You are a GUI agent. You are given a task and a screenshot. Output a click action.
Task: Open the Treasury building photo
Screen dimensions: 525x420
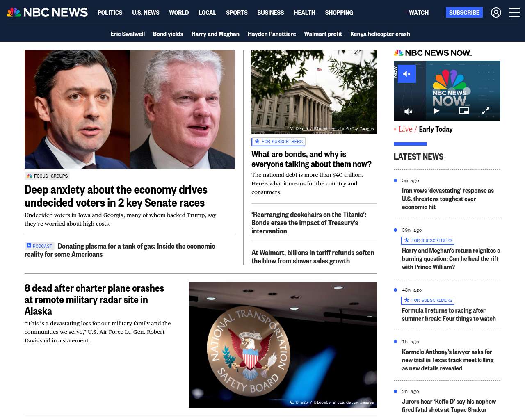point(314,92)
